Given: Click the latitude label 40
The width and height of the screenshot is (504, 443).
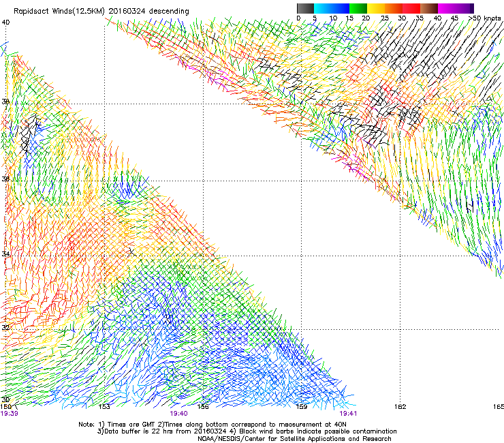Looking at the screenshot, I should point(5,22).
